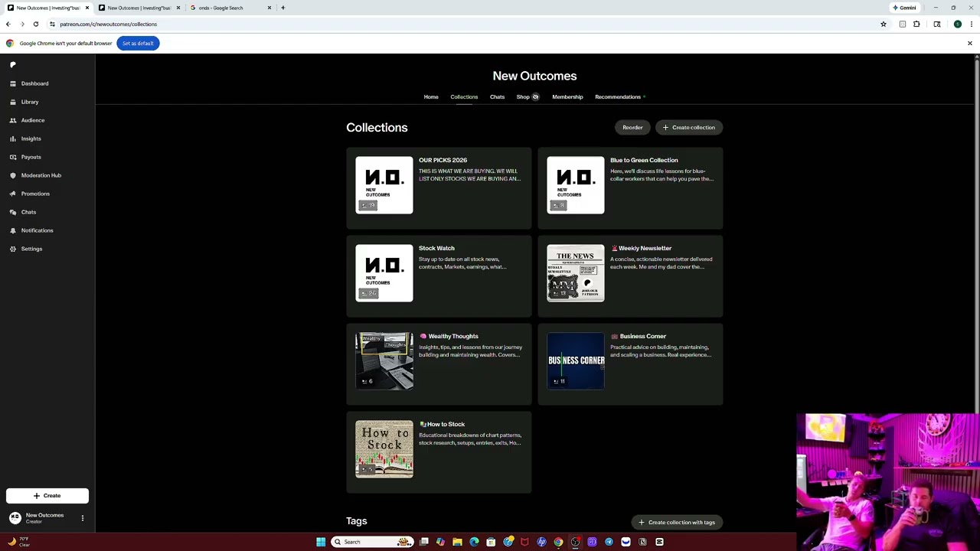The image size is (980, 551).
Task: Bookmark this page with the star icon
Action: pyautogui.click(x=883, y=24)
